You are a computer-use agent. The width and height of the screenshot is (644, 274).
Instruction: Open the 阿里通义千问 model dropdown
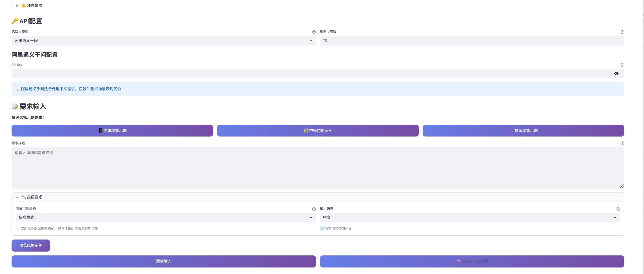click(x=163, y=41)
